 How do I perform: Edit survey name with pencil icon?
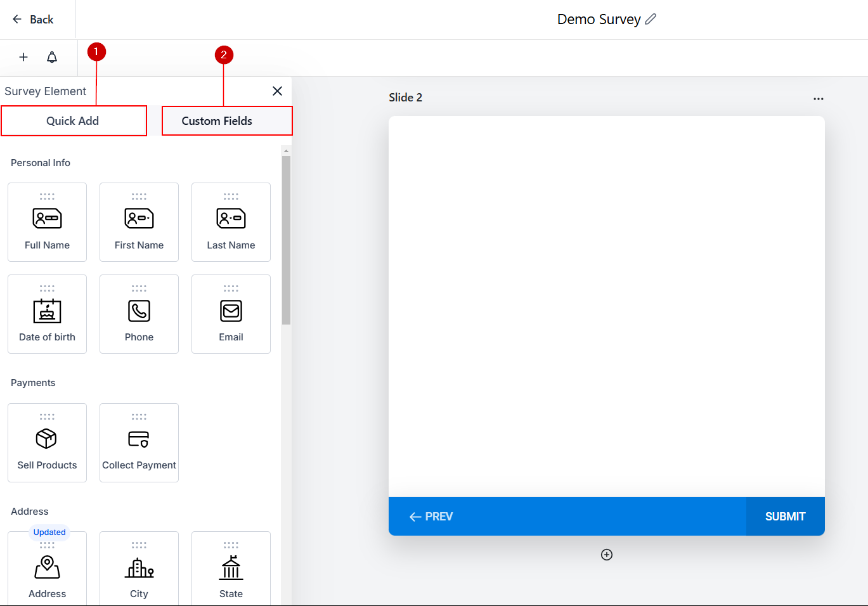coord(651,19)
